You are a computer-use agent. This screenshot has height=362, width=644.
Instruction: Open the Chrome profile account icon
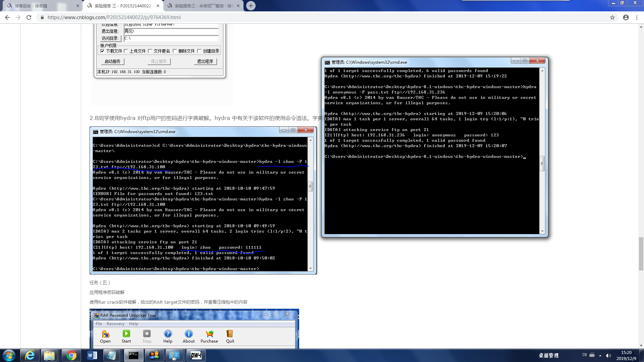[x=626, y=17]
